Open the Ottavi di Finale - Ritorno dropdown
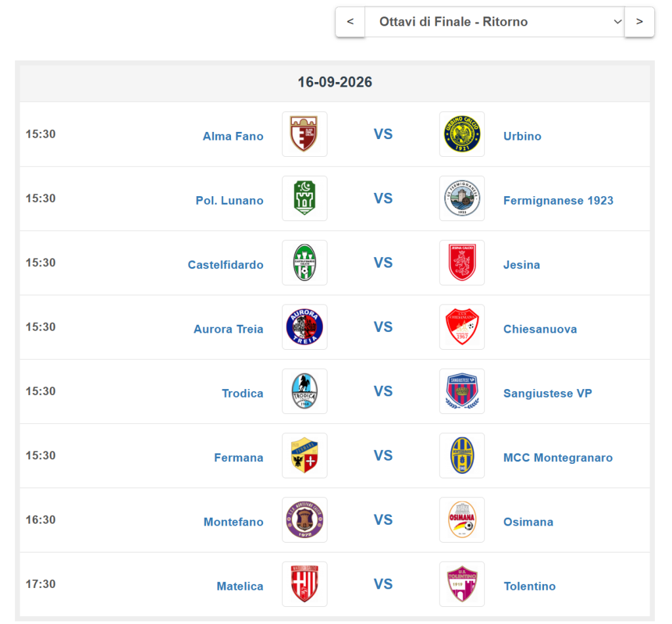The width and height of the screenshot is (672, 624). tap(495, 22)
